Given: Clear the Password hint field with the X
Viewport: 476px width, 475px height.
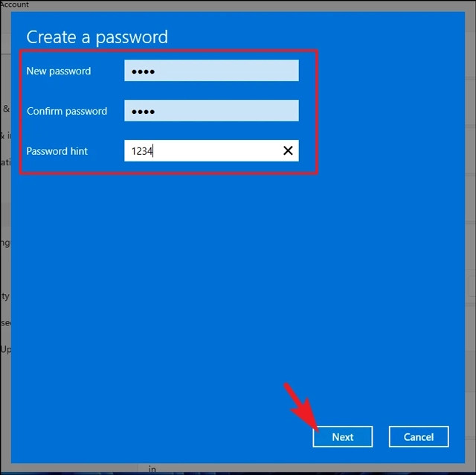Looking at the screenshot, I should click(288, 150).
